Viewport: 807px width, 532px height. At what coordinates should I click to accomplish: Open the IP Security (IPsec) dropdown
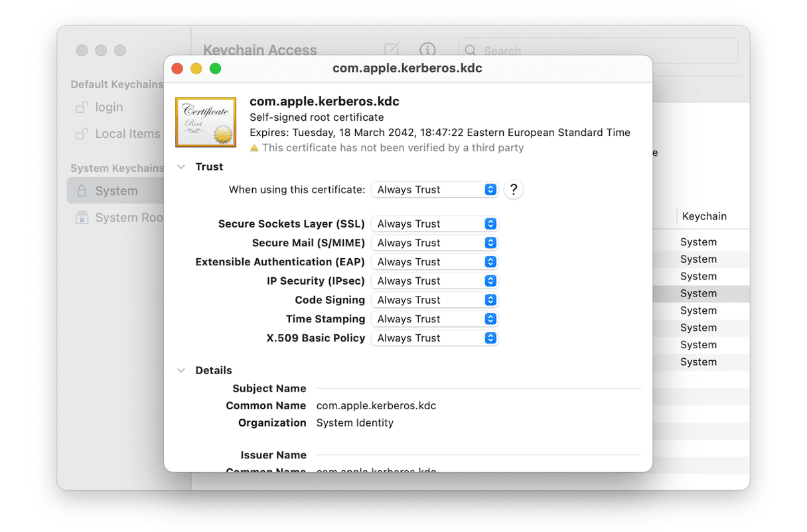(434, 281)
